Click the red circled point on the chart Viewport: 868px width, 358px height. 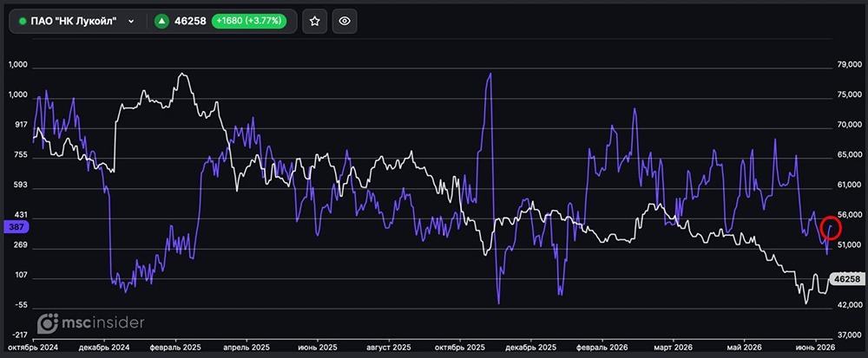coord(832,227)
